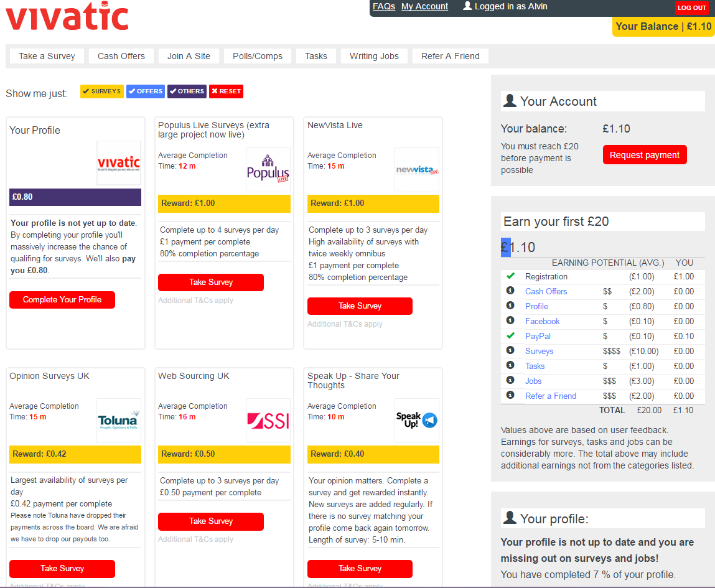Open the Take a Survey tab
715x588 pixels.
point(47,56)
